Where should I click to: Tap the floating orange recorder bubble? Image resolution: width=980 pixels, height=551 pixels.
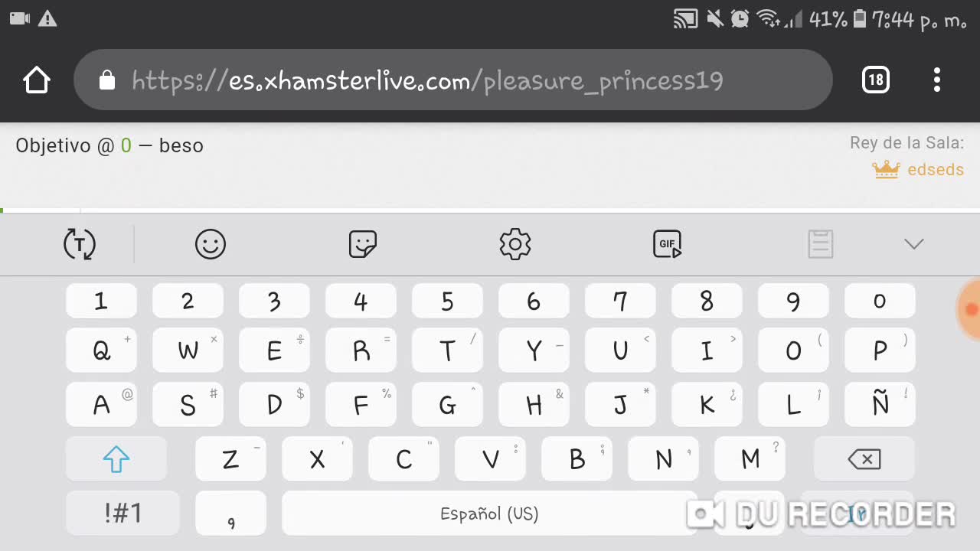pyautogui.click(x=969, y=308)
